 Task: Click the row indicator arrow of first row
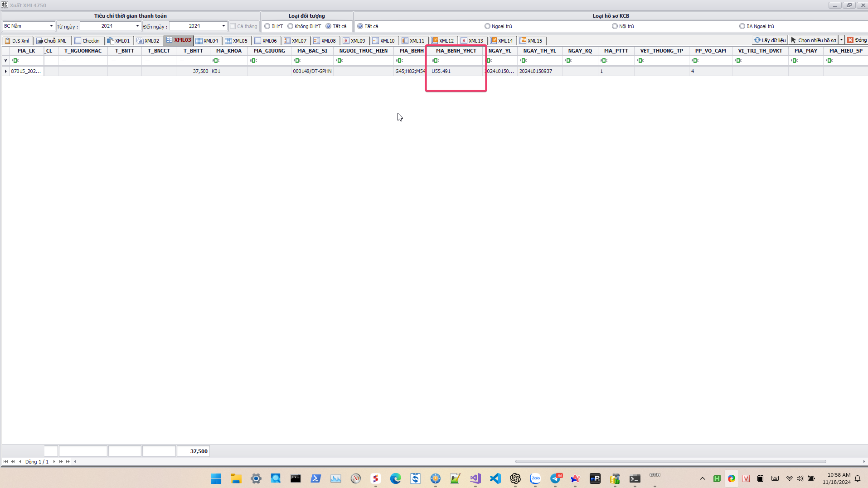tap(5, 71)
